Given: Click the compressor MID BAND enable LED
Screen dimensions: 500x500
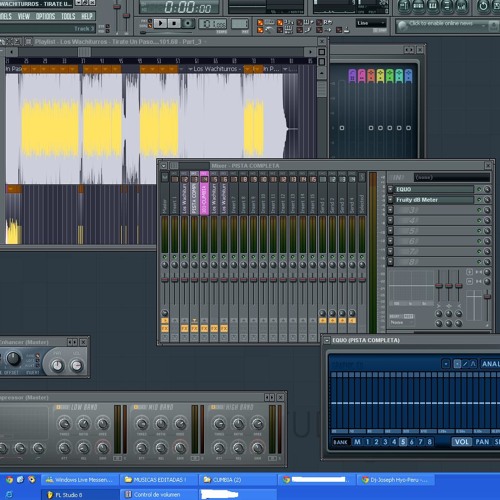Looking at the screenshot, I should pyautogui.click(x=136, y=407).
